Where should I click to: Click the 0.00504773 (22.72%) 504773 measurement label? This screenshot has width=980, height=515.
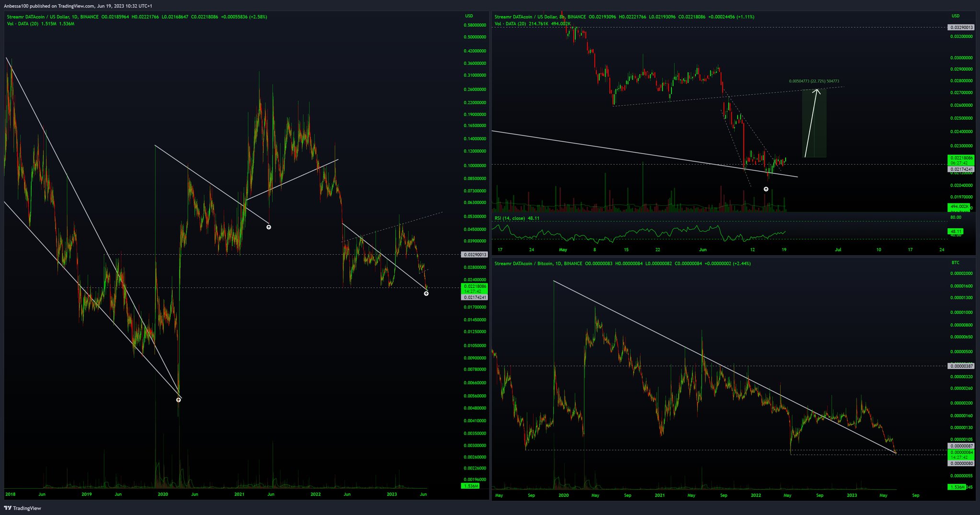click(814, 81)
